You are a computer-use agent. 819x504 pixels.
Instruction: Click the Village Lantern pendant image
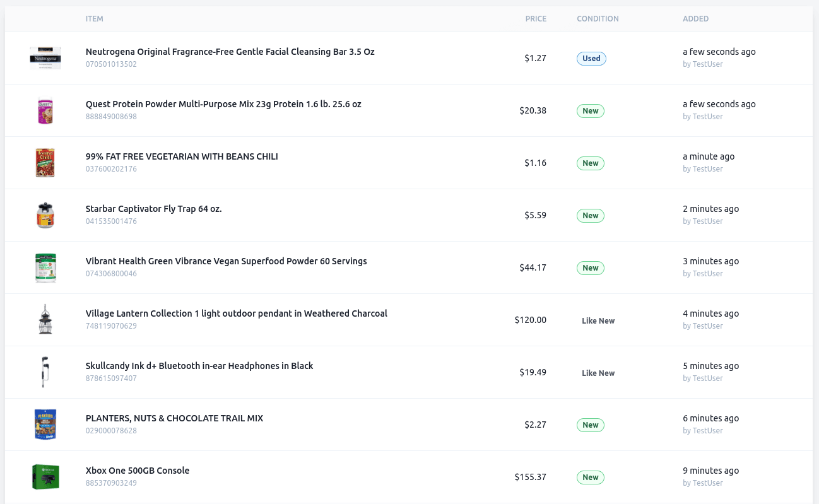point(45,320)
